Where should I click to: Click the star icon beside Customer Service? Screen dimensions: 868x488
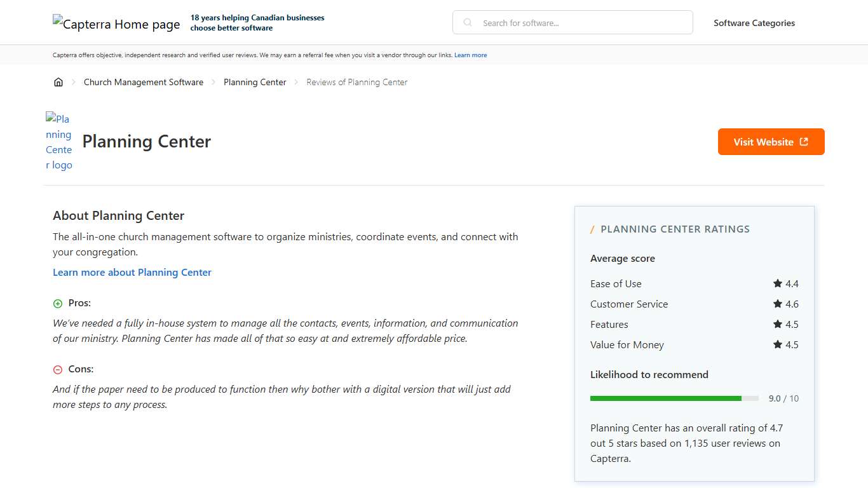[x=776, y=304]
